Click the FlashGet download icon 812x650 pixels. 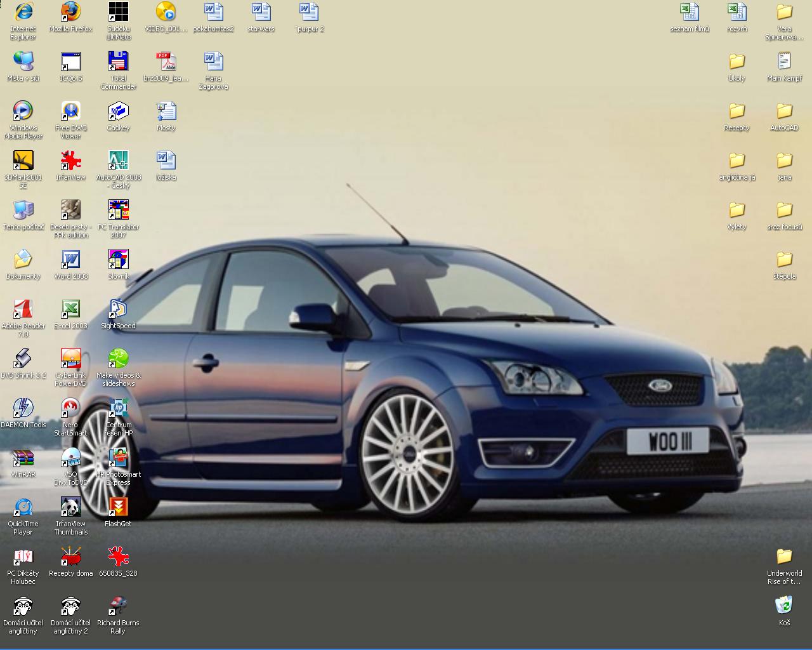[118, 507]
